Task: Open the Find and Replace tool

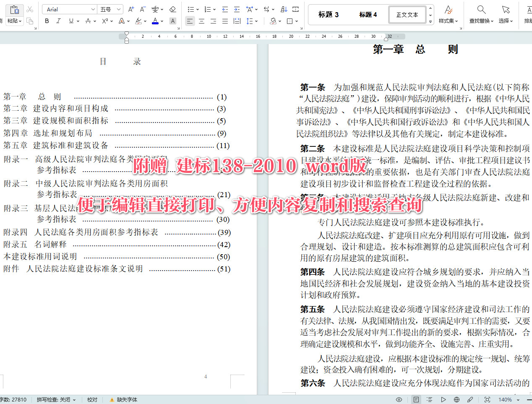Action: [x=481, y=14]
